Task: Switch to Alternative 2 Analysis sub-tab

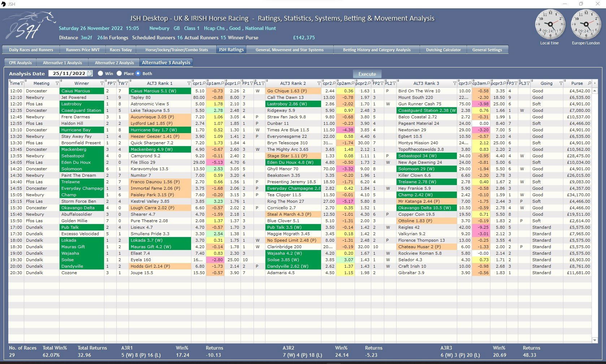Action: point(114,62)
